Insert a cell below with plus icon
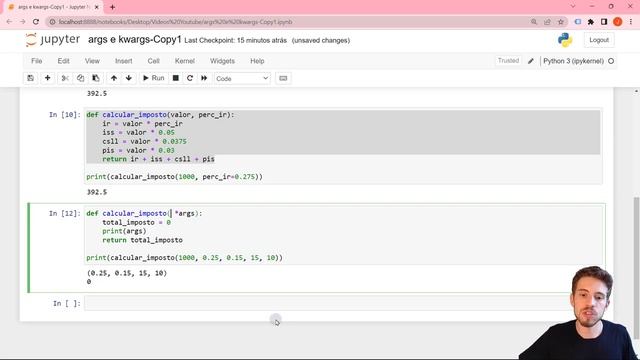 47,78
